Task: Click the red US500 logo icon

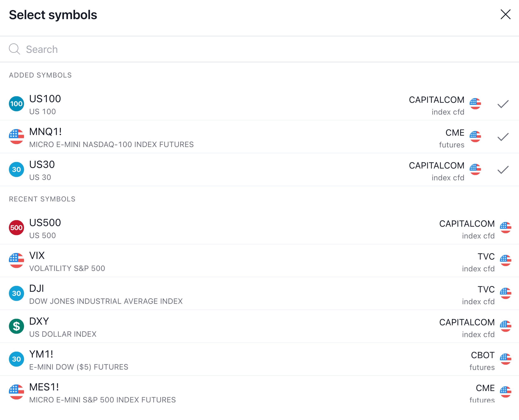Action: click(16, 228)
